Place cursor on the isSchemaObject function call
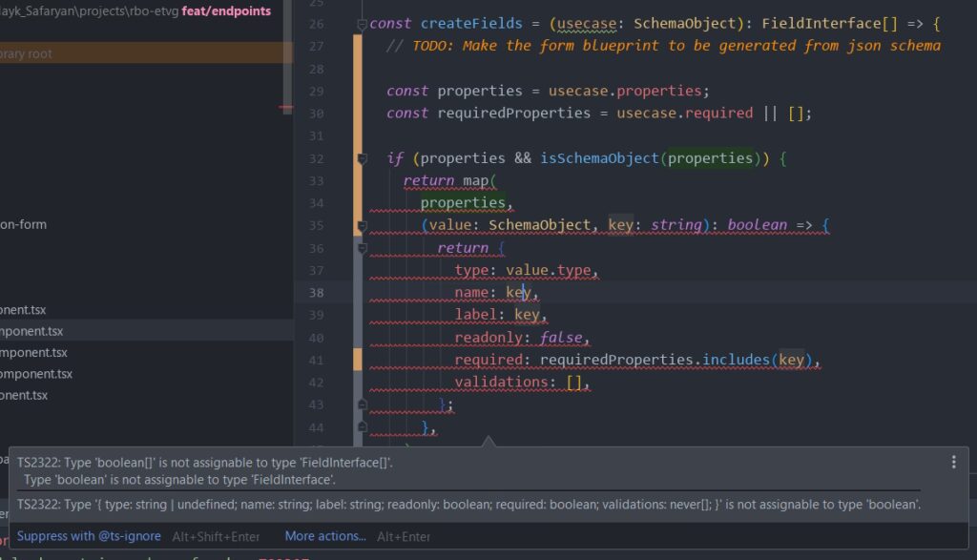This screenshot has width=977, height=560. pyautogui.click(x=599, y=158)
